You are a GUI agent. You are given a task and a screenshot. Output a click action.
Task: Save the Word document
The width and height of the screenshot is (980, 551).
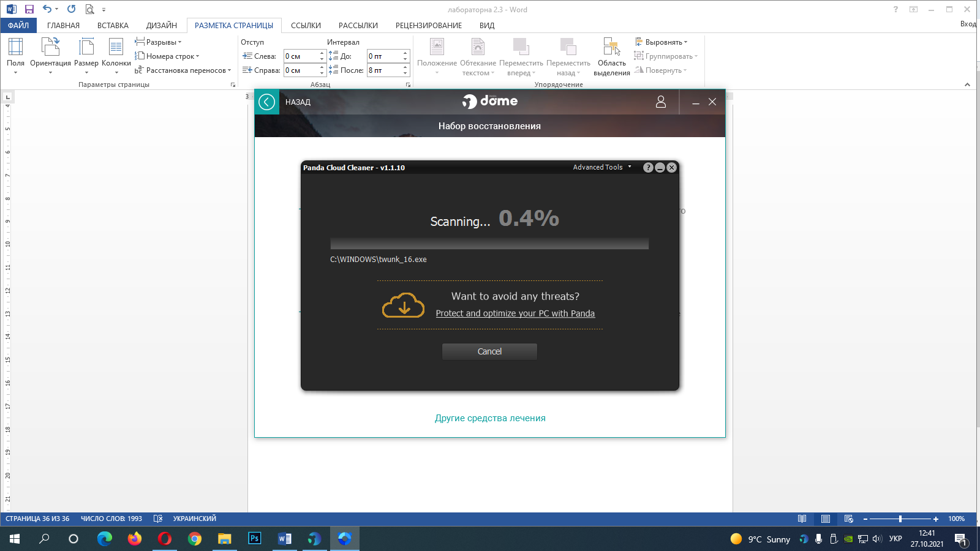tap(29, 9)
